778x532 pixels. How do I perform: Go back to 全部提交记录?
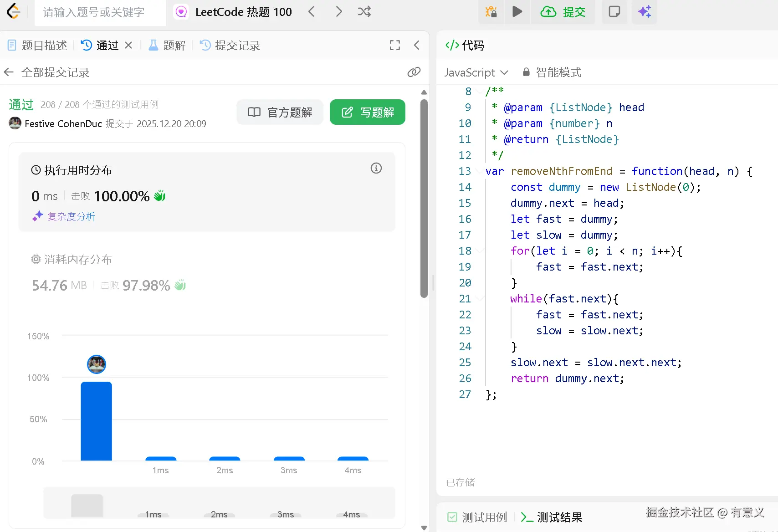coord(46,72)
